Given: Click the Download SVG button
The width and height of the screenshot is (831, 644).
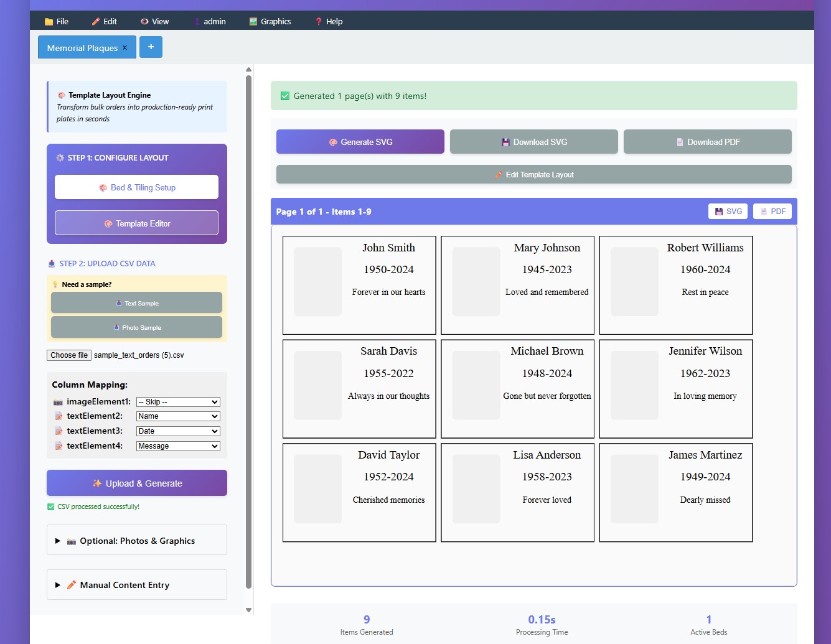Looking at the screenshot, I should pyautogui.click(x=533, y=142).
